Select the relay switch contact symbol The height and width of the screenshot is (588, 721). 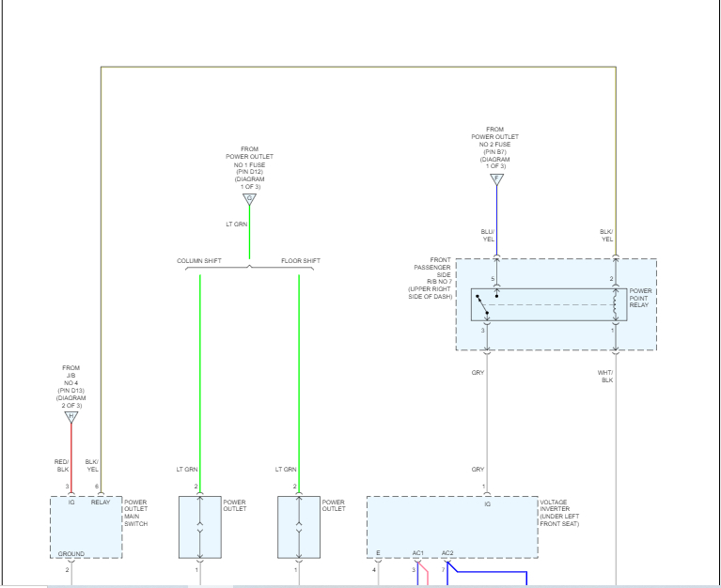(x=482, y=305)
